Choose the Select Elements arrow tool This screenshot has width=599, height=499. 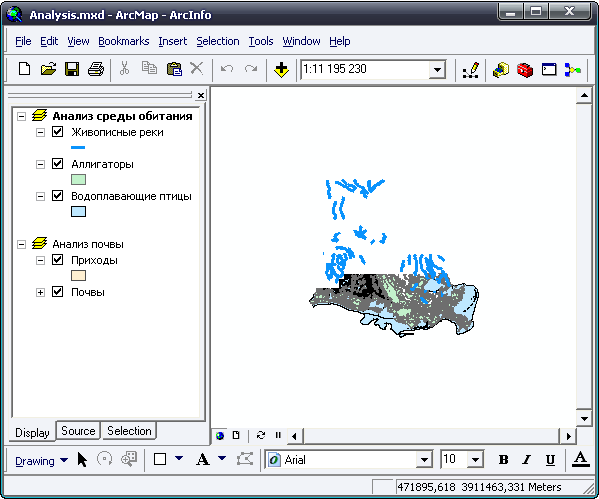point(82,460)
